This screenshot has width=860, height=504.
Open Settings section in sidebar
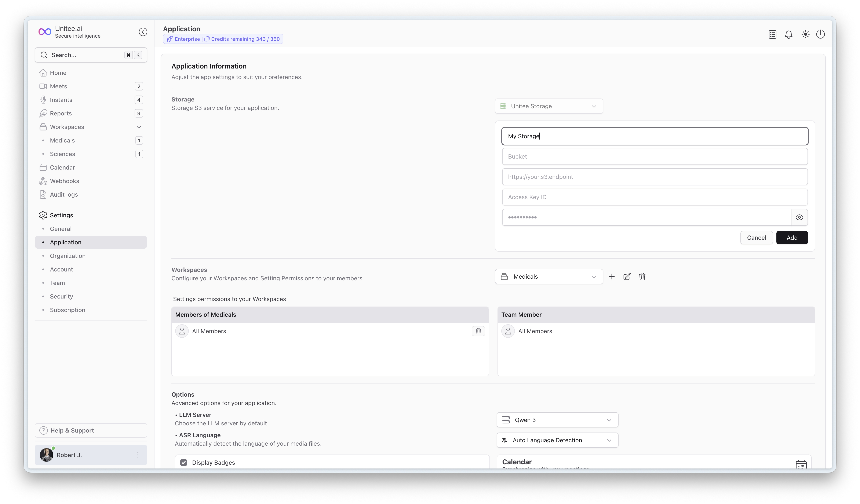coord(91,215)
